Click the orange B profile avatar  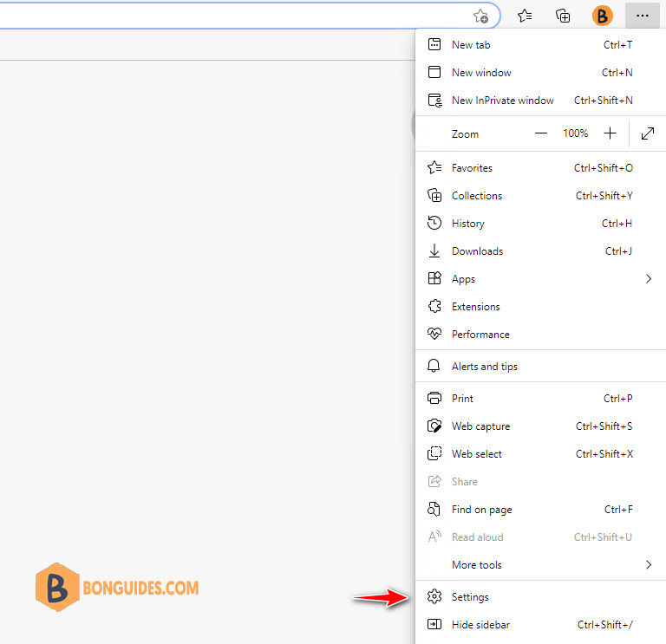(603, 16)
